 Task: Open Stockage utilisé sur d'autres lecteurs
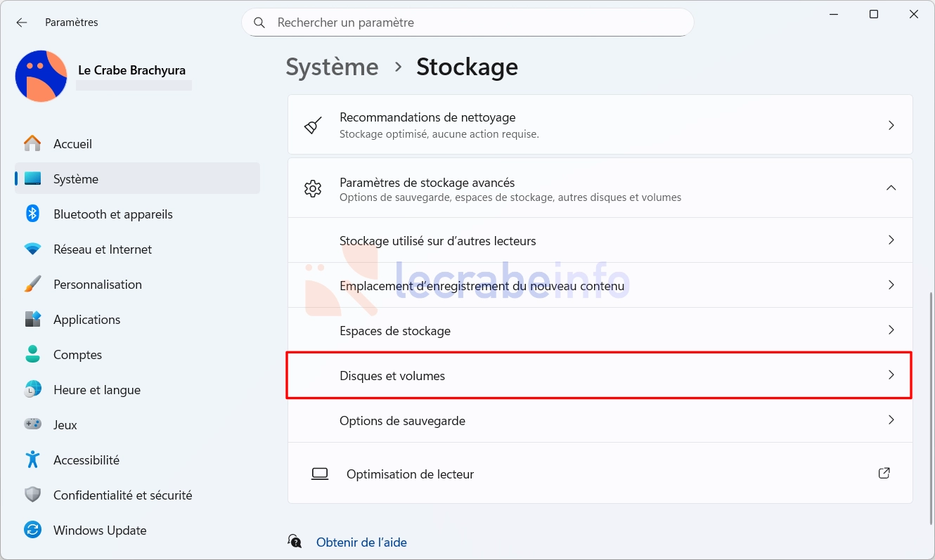point(600,240)
